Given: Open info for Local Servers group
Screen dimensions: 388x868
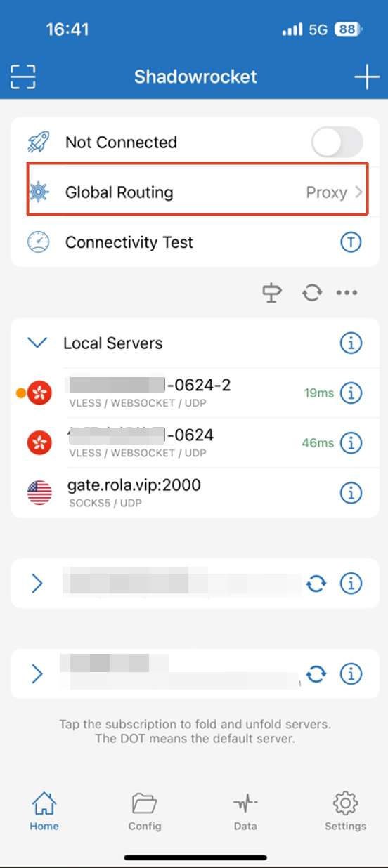Looking at the screenshot, I should [x=351, y=343].
